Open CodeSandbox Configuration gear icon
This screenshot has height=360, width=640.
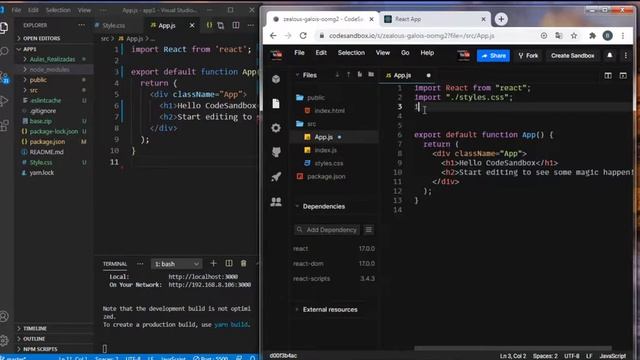coord(276,128)
